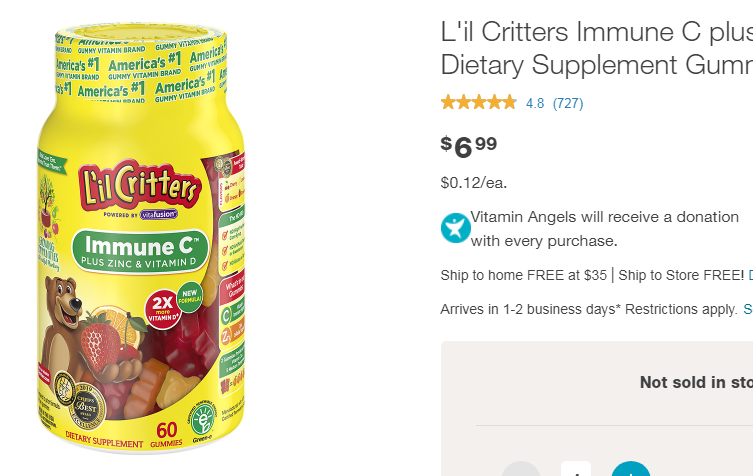
Task: Click link after Restrictions apply text
Action: click(748, 309)
